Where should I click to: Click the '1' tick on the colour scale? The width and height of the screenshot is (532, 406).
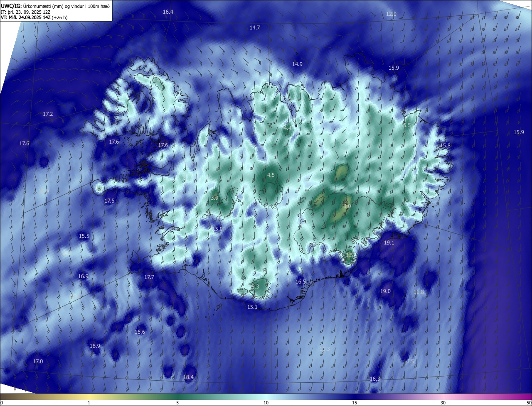[x=89, y=403]
